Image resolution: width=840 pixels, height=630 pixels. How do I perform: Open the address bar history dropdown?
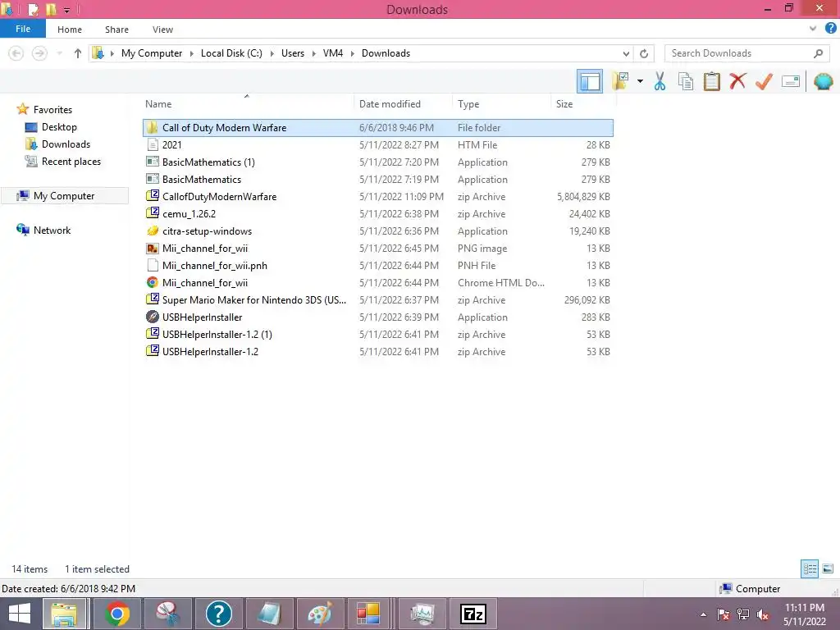point(626,53)
